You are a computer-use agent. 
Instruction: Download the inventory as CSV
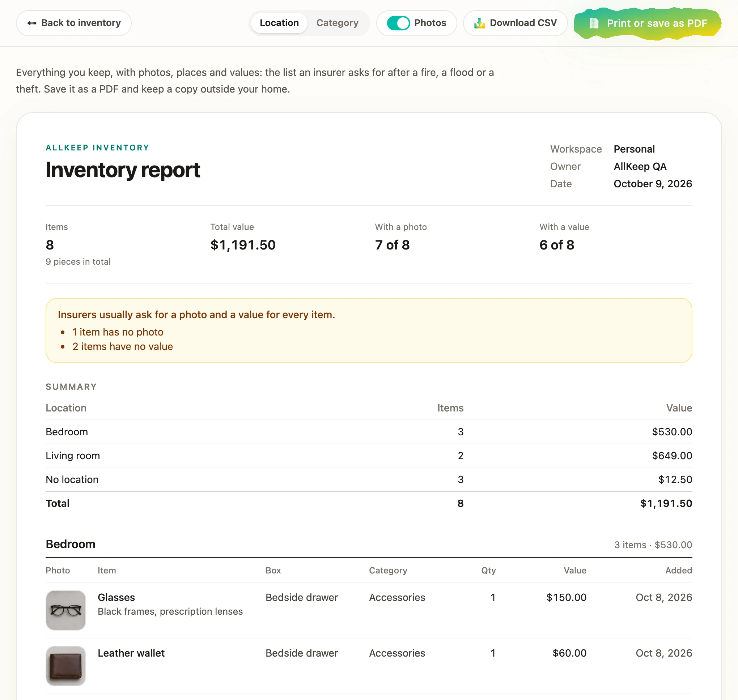[515, 23]
